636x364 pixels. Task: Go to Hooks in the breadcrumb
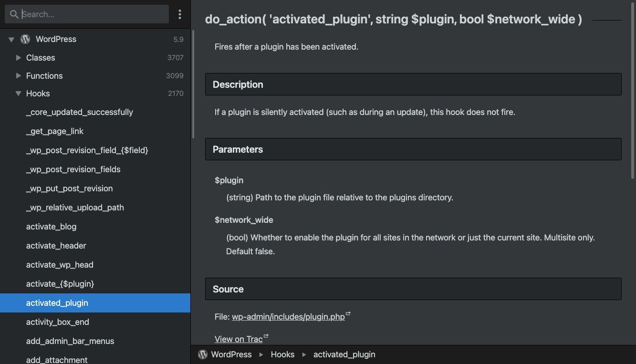pos(282,354)
